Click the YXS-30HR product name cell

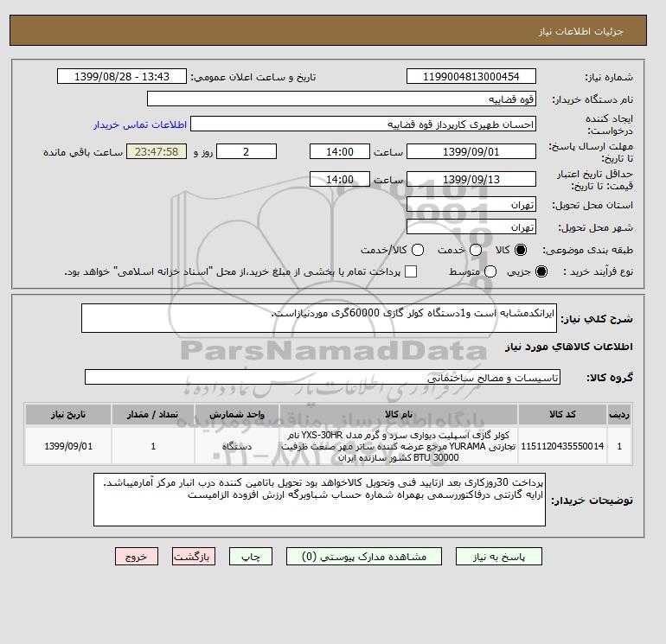point(399,446)
